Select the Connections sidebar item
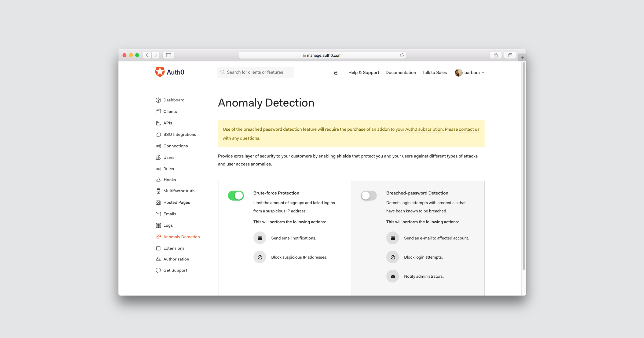 click(x=175, y=146)
